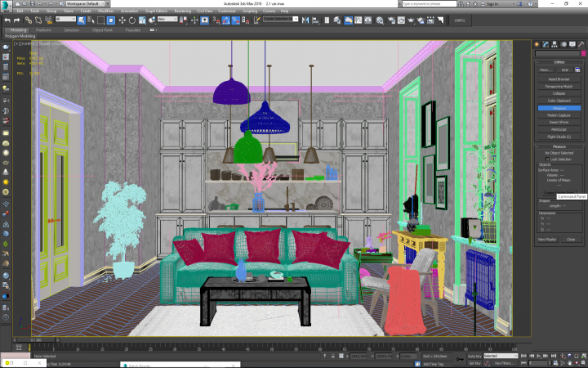Open the Workspace: Default dropdown
The image size is (588, 368).
coord(87,4)
